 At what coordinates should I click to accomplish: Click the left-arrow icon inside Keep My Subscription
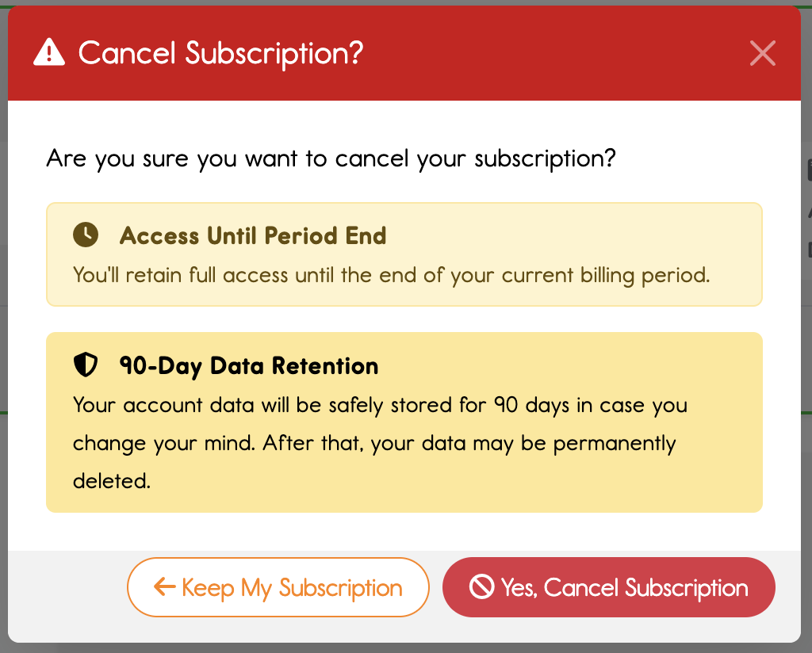[164, 586]
